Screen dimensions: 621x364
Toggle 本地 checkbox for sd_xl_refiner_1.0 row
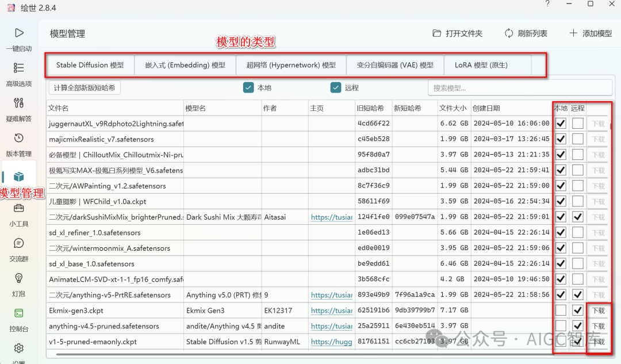(x=561, y=232)
